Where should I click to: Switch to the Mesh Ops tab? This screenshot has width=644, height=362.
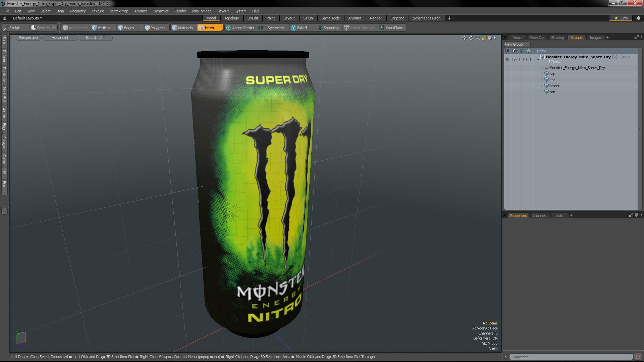pos(537,38)
